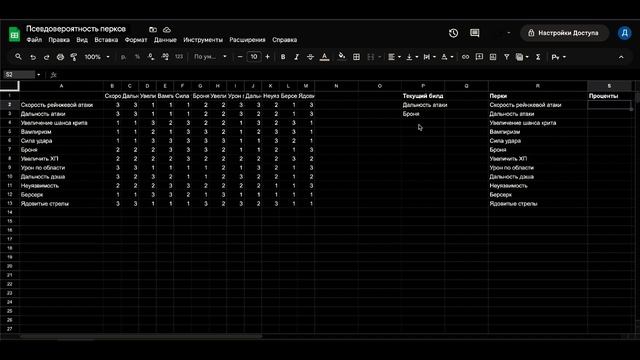Viewport: 640px width, 360px height.
Task: Click the horizontal scrollbar at the bottom
Action: click(141, 337)
